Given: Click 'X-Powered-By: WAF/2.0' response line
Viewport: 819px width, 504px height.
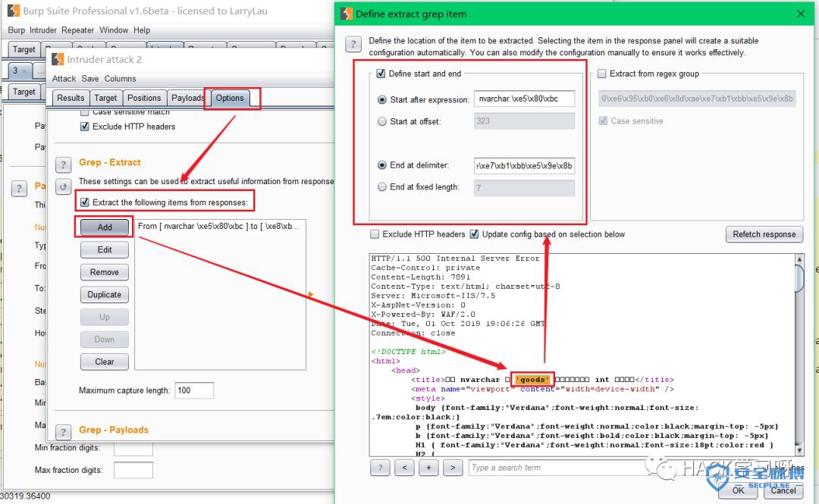Looking at the screenshot, I should [423, 315].
